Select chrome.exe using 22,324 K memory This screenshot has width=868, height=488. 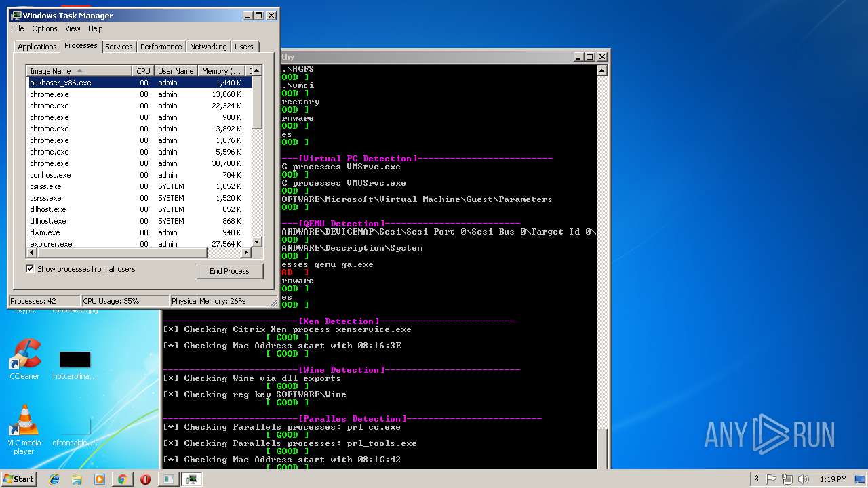140,106
